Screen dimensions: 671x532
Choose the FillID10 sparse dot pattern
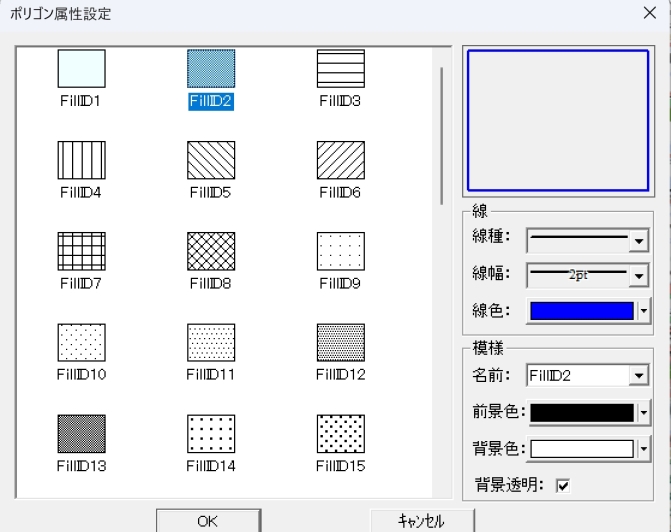[x=81, y=342]
